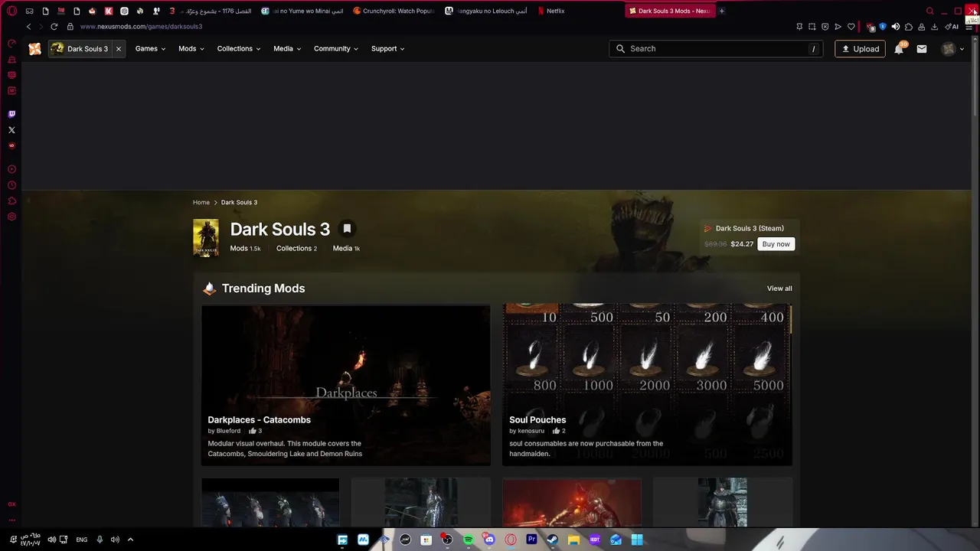
Task: Open Twitch in the Opera sidebar
Action: (x=11, y=114)
